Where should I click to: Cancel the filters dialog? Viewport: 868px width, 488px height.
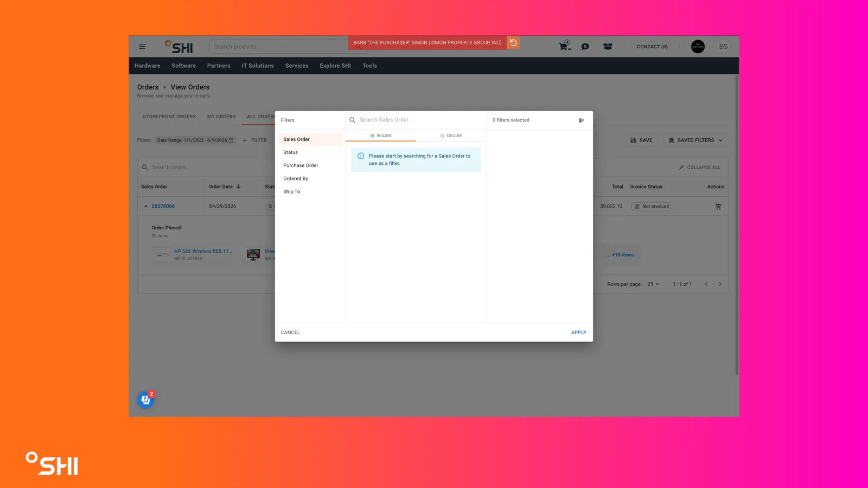coord(290,332)
